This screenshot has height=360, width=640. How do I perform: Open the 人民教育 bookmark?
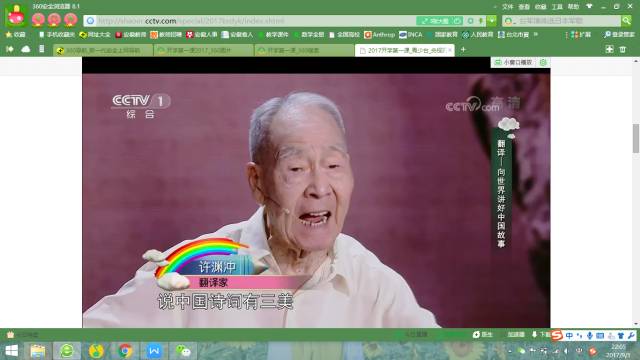coord(477,35)
